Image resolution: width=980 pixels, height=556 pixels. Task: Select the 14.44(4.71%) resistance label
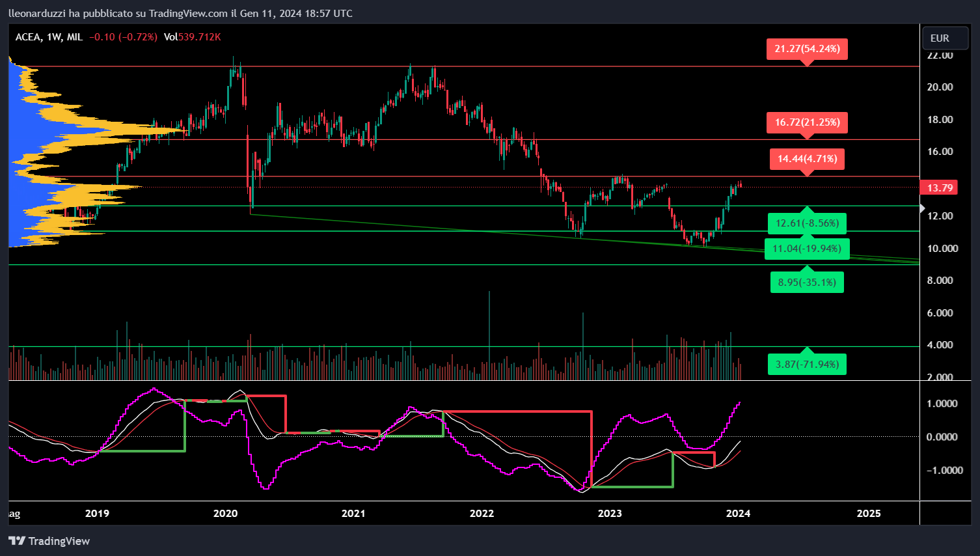(807, 159)
